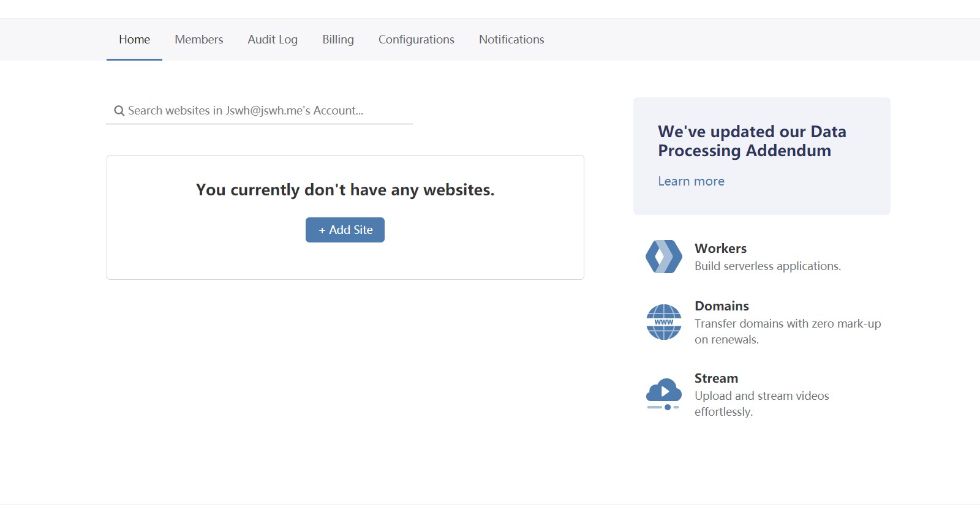Viewport: 980px width, 518px height.
Task: Switch to the Home tab
Action: (134, 39)
